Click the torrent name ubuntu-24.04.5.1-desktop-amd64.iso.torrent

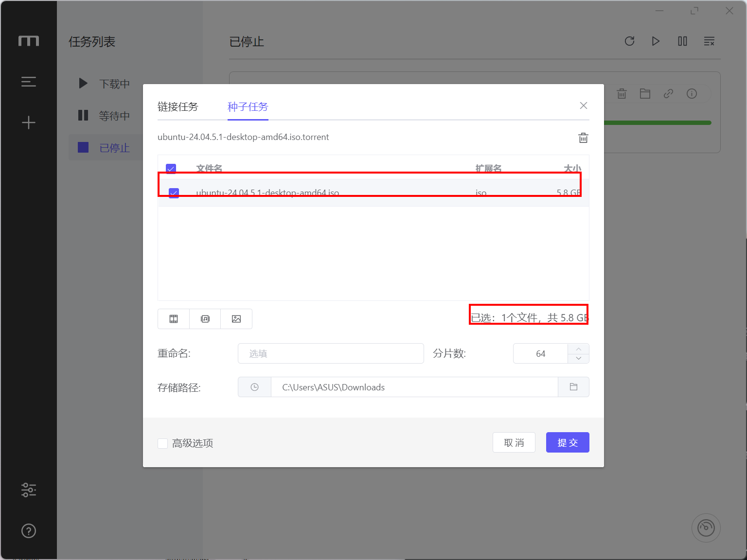point(243,137)
